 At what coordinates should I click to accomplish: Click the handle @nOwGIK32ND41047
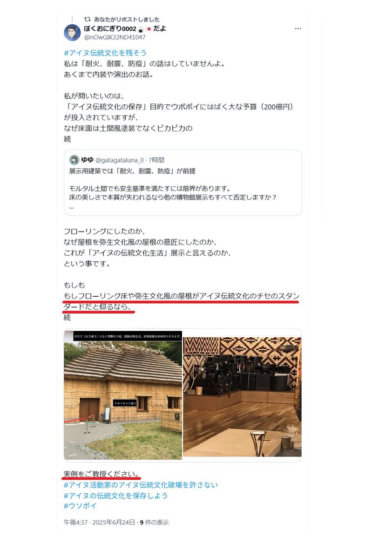coord(115,37)
